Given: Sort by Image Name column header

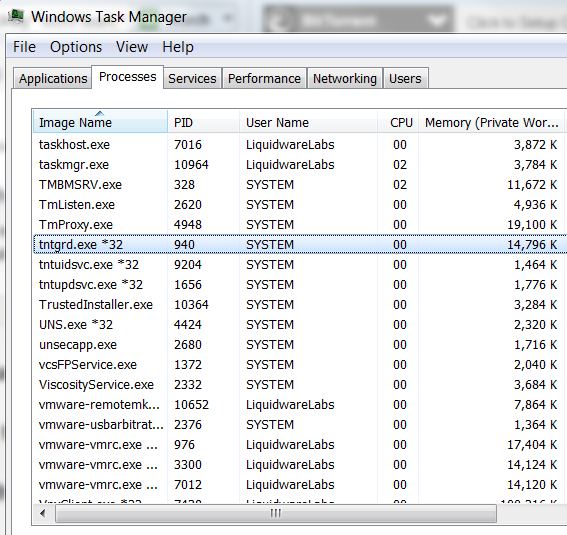Looking at the screenshot, I should pyautogui.click(x=100, y=122).
